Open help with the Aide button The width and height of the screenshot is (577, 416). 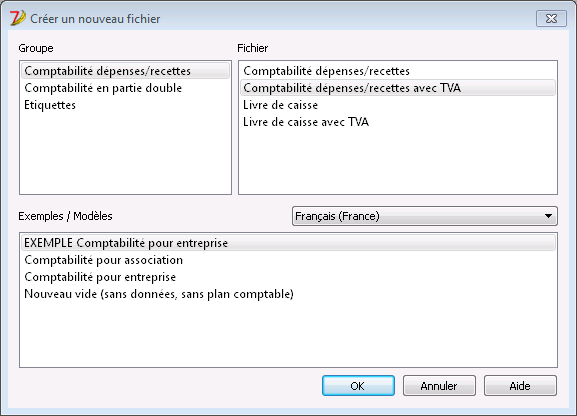pyautogui.click(x=520, y=386)
